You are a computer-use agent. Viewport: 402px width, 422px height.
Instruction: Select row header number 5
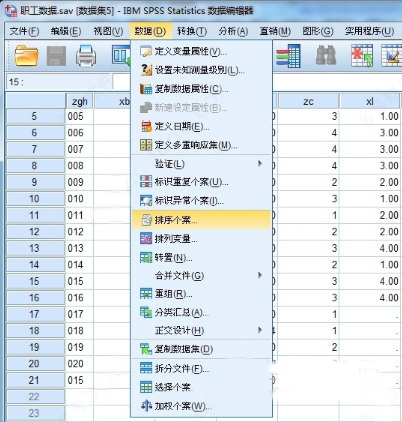[35, 116]
